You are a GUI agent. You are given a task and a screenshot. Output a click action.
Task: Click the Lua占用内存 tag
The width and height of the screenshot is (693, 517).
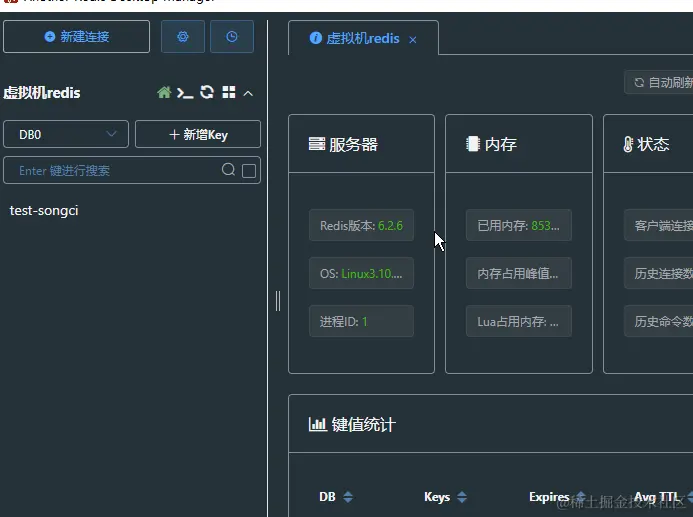[x=518, y=322]
